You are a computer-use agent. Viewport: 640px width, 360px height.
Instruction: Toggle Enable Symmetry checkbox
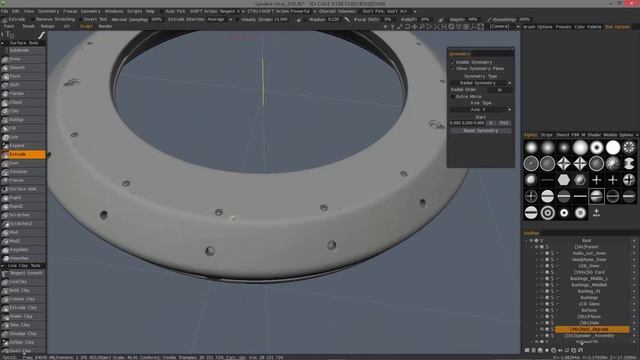point(453,62)
